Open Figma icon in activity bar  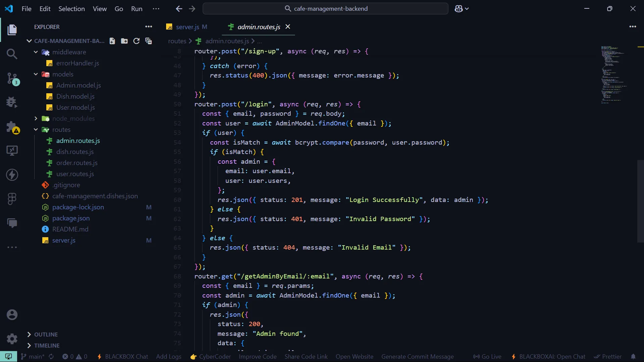(x=12, y=199)
